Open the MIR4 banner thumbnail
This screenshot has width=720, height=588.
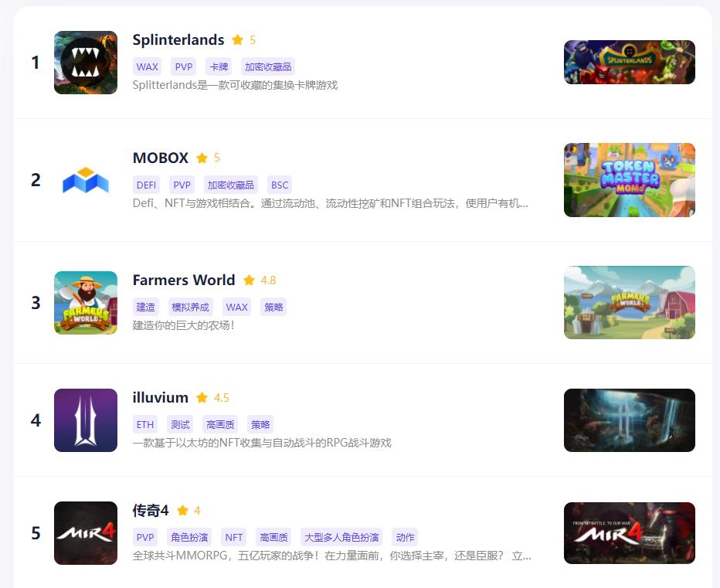click(x=630, y=533)
